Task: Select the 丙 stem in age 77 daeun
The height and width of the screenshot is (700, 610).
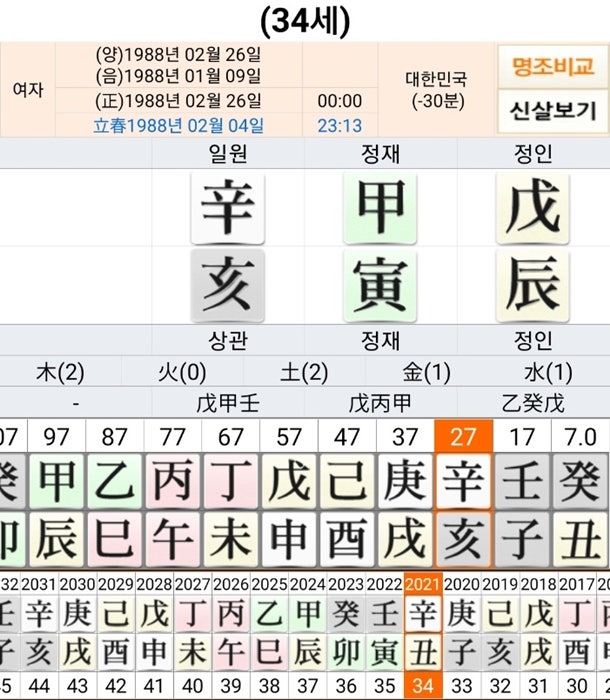Action: [x=173, y=481]
